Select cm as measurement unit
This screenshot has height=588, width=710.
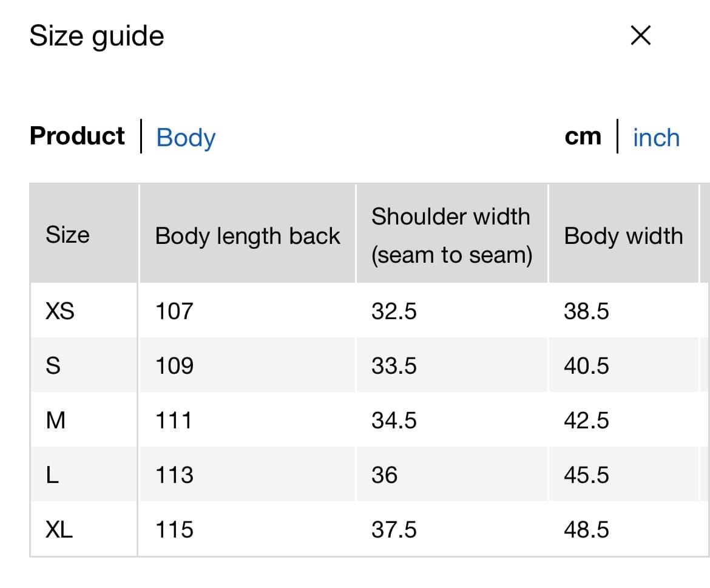pos(583,137)
